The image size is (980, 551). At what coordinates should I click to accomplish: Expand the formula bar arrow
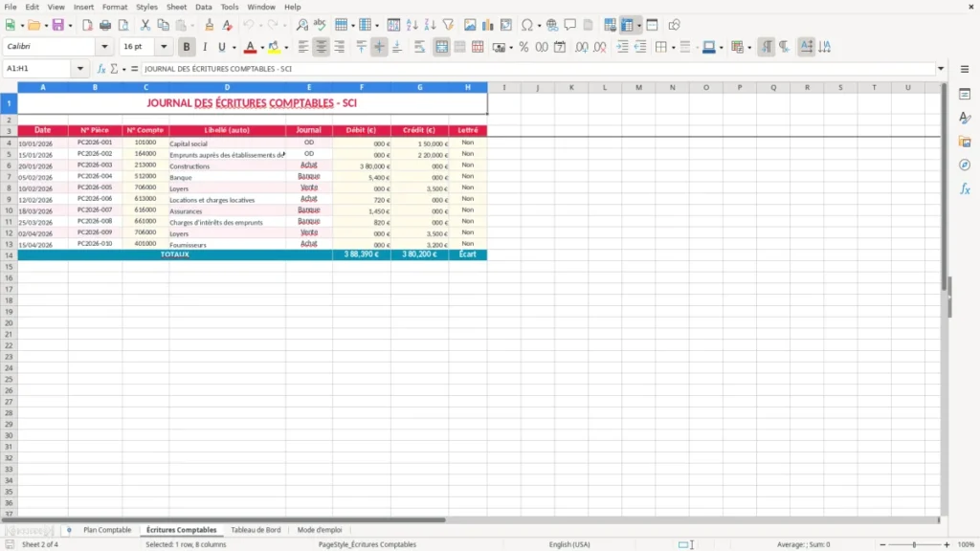[x=941, y=69]
